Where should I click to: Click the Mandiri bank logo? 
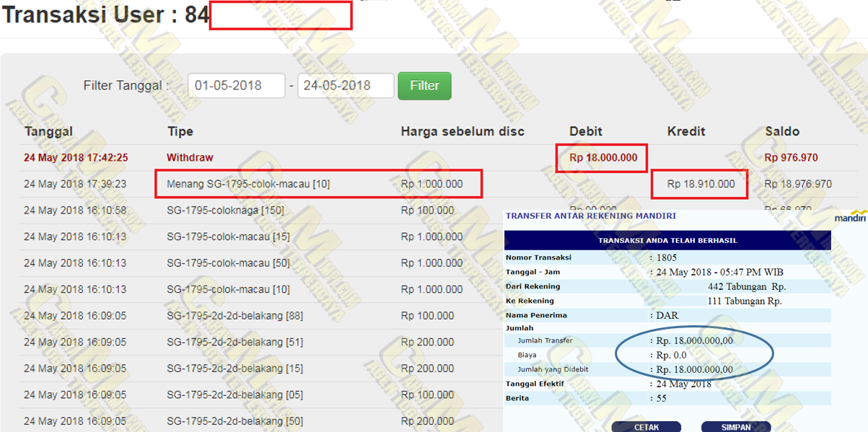coord(849,219)
